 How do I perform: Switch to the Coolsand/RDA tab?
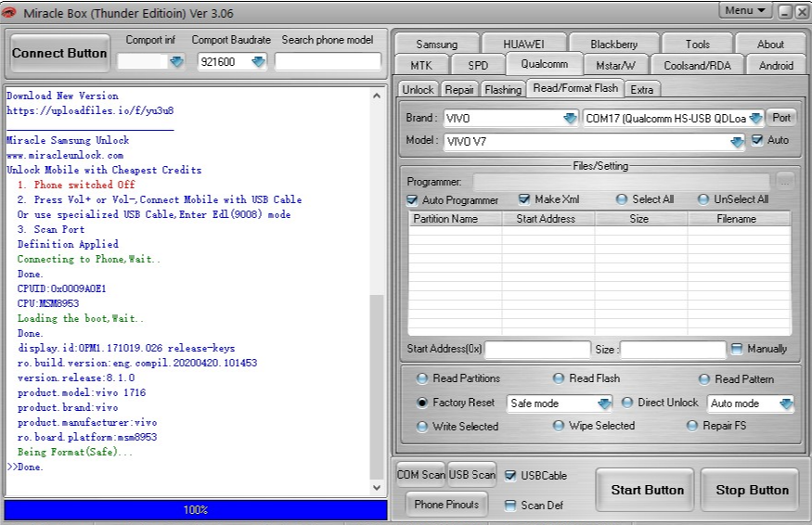[x=697, y=66]
